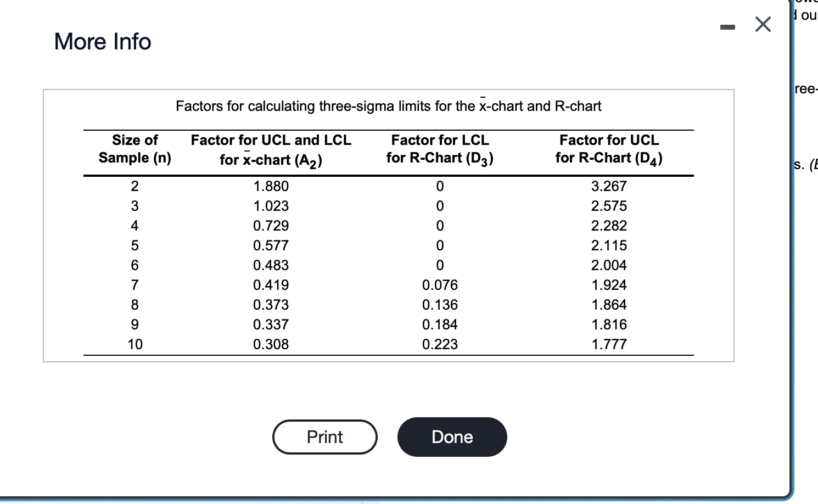Close the More Info popup window
This screenshot has height=504, width=818.
tap(763, 24)
